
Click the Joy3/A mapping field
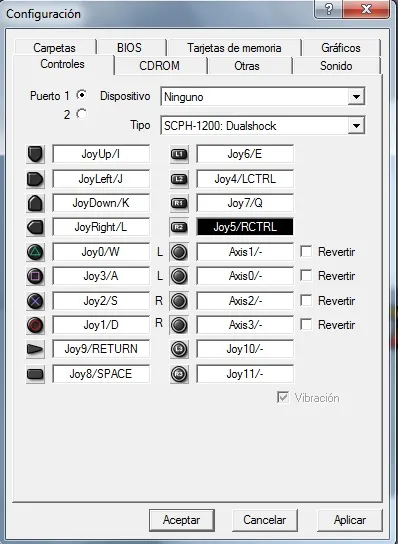click(x=101, y=276)
